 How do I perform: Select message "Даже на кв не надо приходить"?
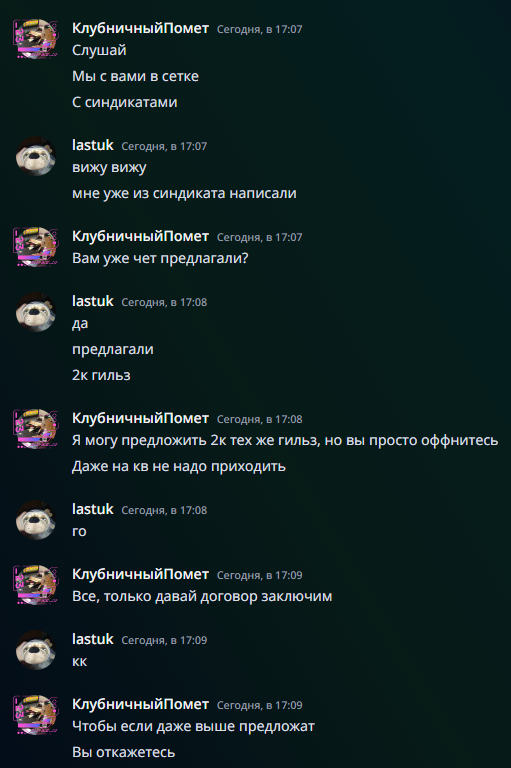179,466
